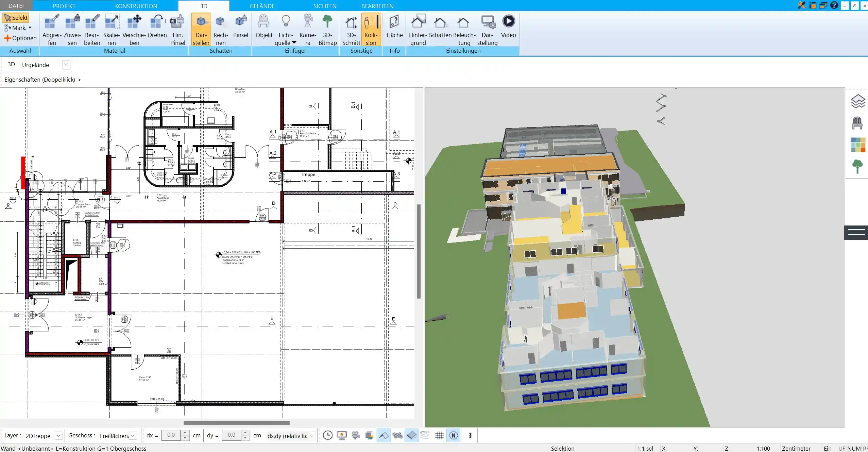Switch to the BEARBEITEN tab
This screenshot has height=452, width=868.
click(x=377, y=6)
